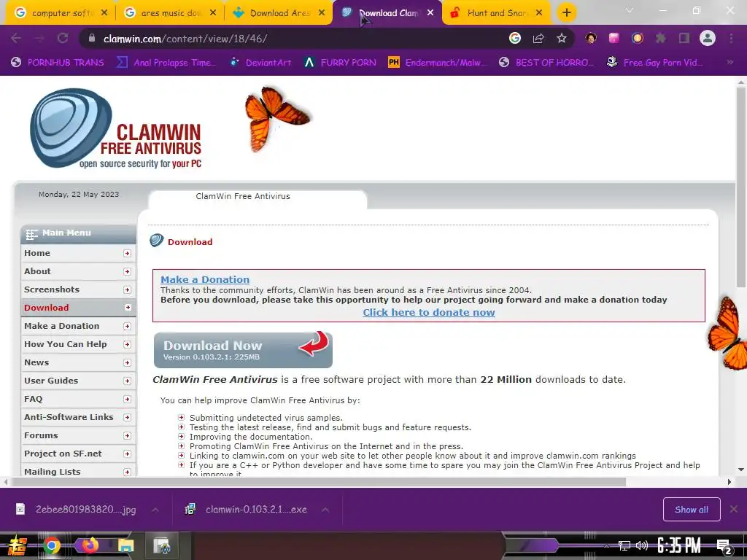Switch to the Download Ares tab
The height and width of the screenshot is (560, 747).
[279, 13]
